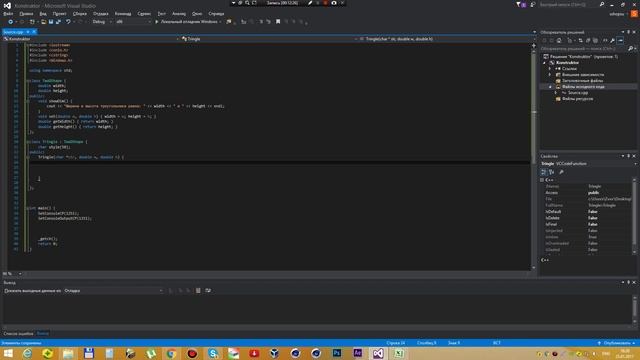Click the Properties panel vertical scrollbar
The height and width of the screenshot is (360, 640).
point(634,216)
